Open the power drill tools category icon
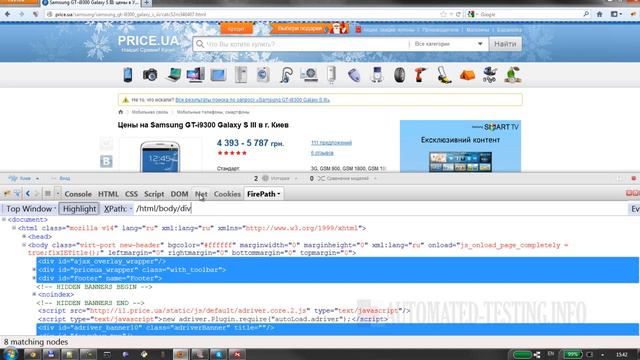The width and height of the screenshot is (640, 360). [x=420, y=75]
